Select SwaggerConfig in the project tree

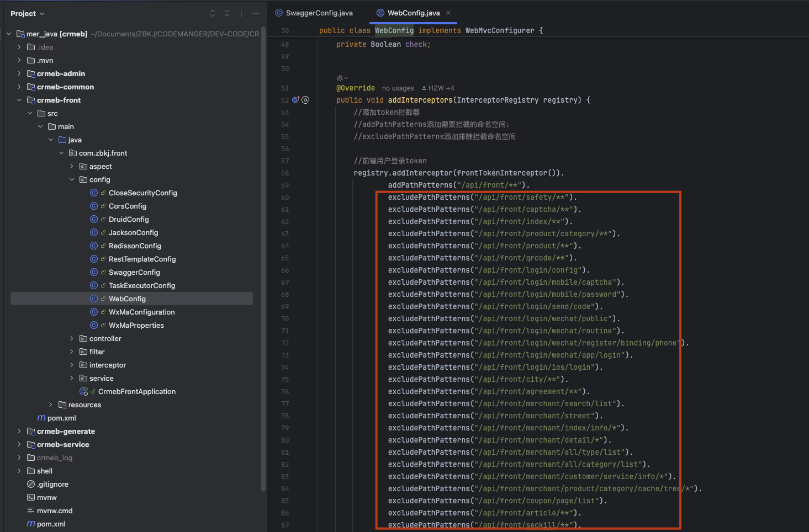[x=134, y=272]
